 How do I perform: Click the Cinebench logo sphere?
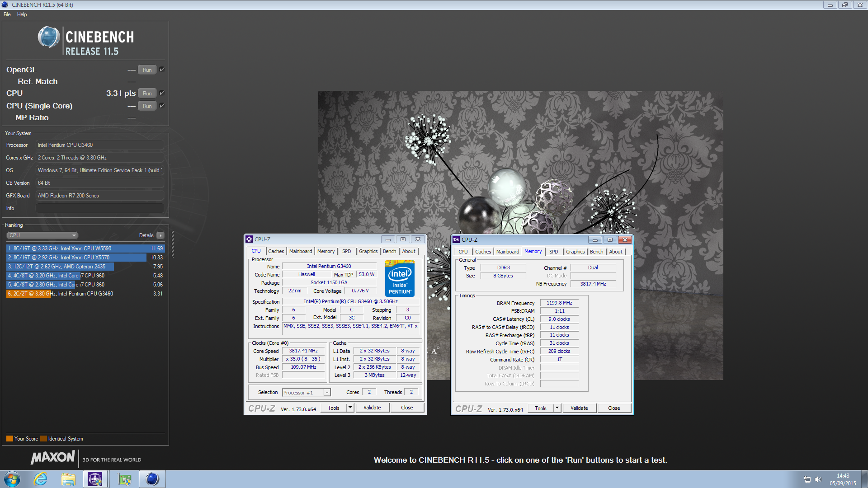tap(49, 37)
